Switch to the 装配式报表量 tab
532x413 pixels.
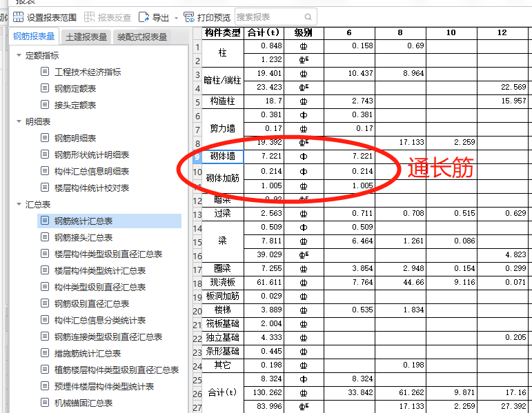tap(142, 37)
